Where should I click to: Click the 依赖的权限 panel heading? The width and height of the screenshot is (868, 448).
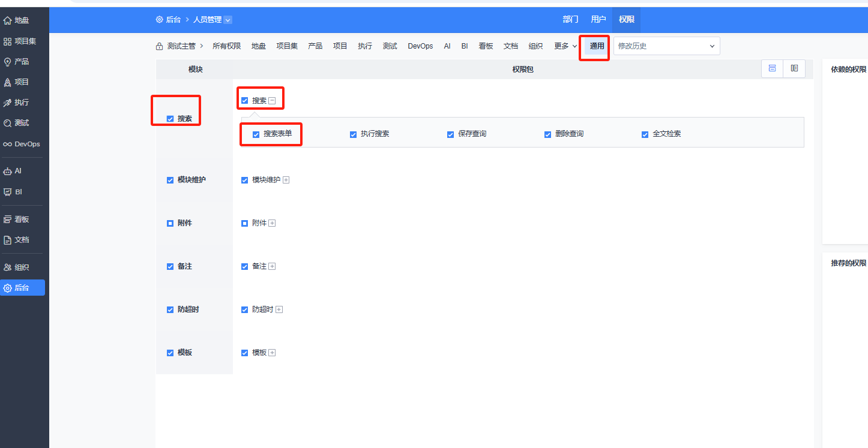[x=848, y=70]
